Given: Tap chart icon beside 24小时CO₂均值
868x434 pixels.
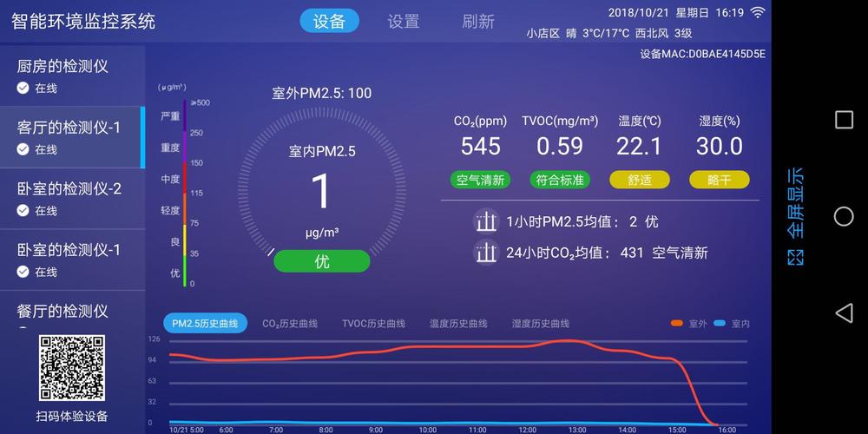Looking at the screenshot, I should (486, 253).
